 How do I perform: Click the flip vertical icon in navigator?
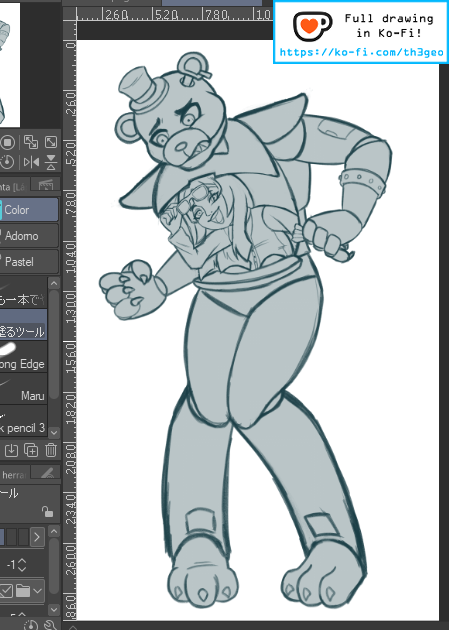(51, 163)
